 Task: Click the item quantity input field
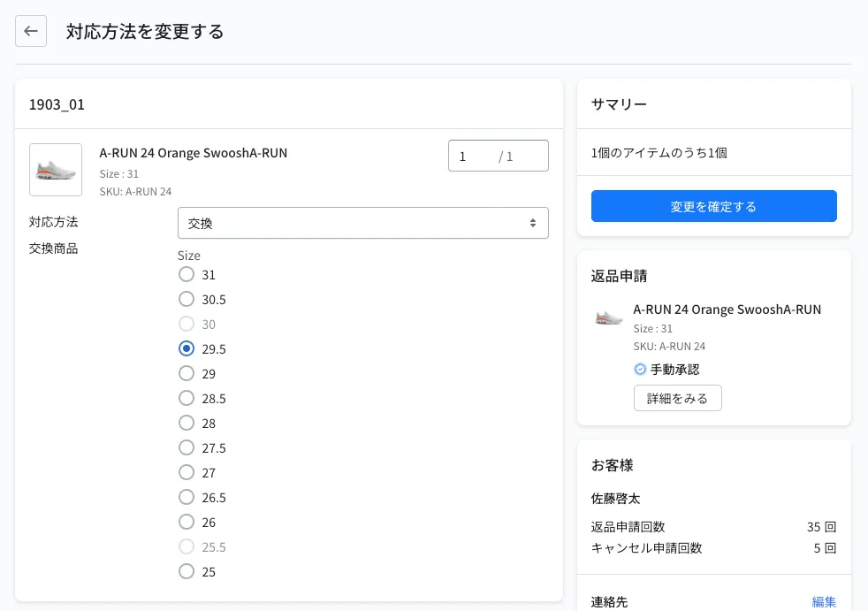point(499,156)
